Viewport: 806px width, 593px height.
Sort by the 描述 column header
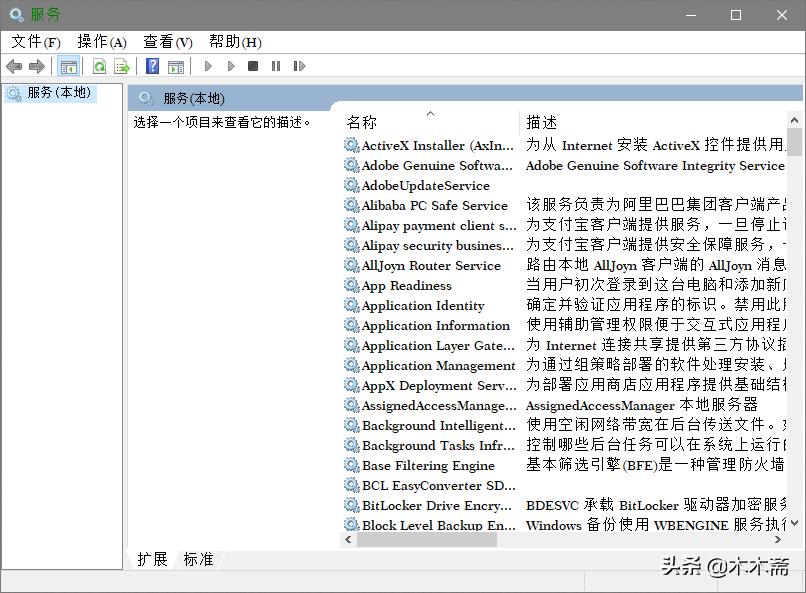click(541, 122)
